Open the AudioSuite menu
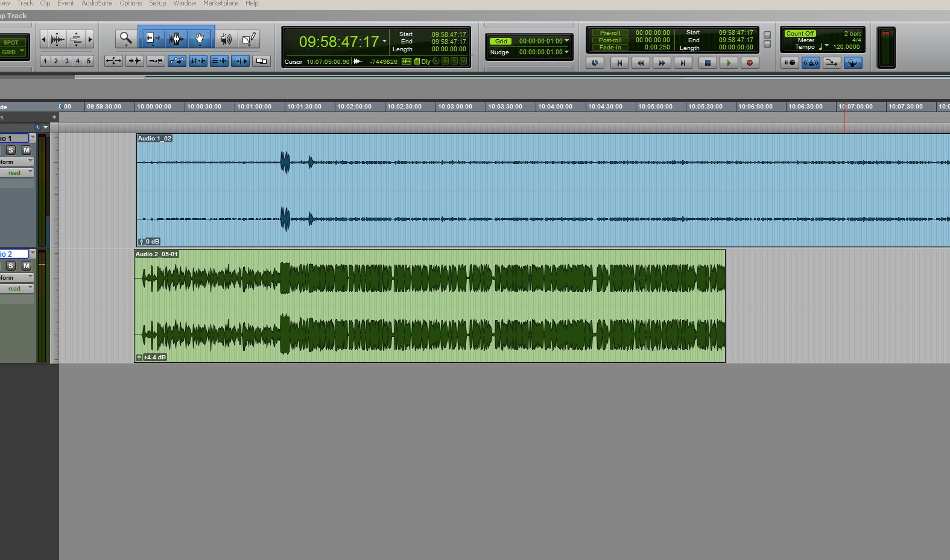The width and height of the screenshot is (950, 560). tap(97, 4)
